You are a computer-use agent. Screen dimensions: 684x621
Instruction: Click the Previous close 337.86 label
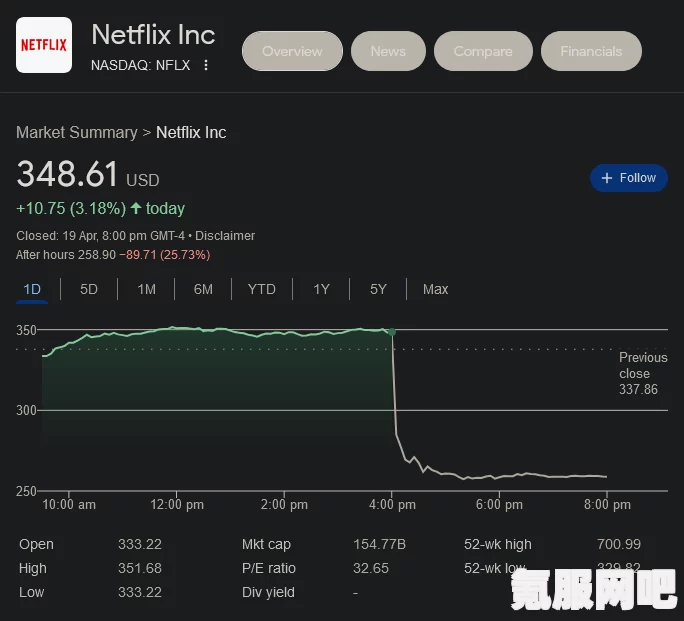tap(643, 373)
